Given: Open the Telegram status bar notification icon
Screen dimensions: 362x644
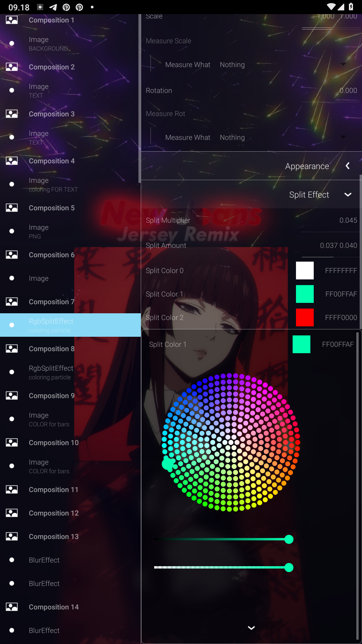Looking at the screenshot, I should [53, 7].
